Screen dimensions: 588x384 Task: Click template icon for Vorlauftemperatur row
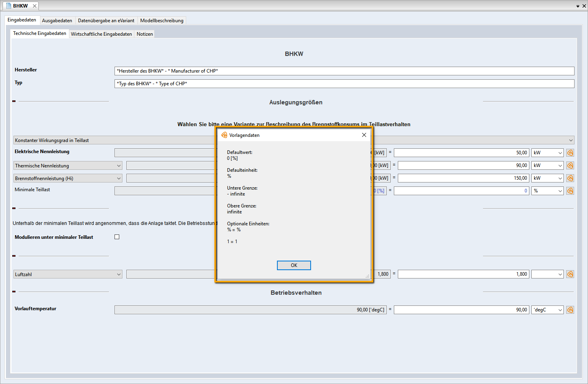(x=570, y=310)
